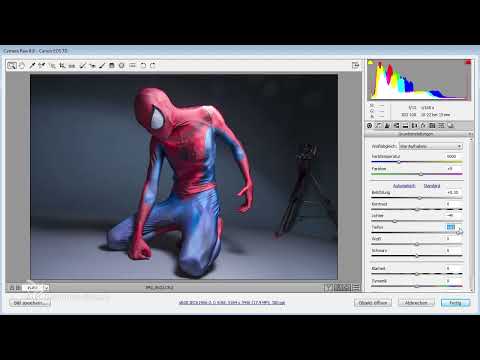Rotate image clockwise
This screenshot has width=480, height=360.
tap(153, 65)
